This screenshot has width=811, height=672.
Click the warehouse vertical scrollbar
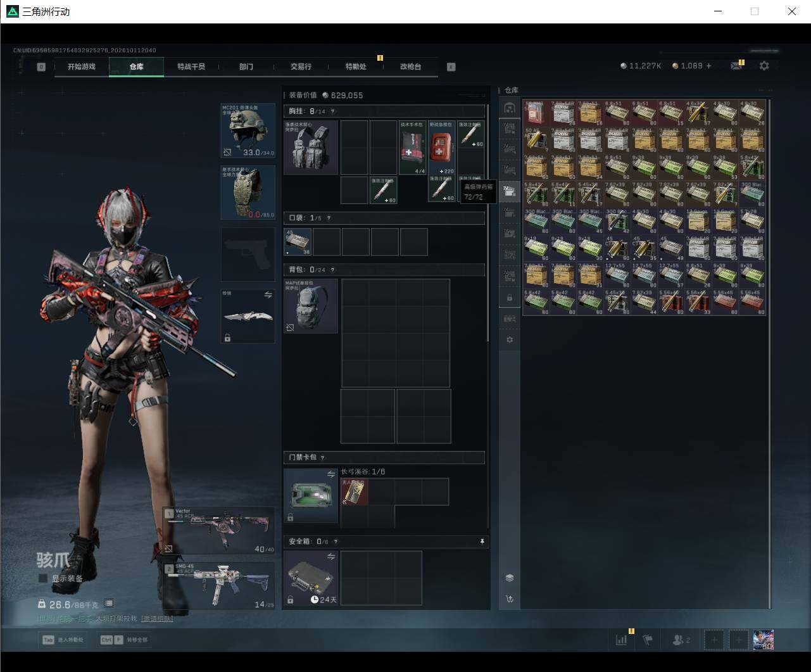click(x=770, y=353)
